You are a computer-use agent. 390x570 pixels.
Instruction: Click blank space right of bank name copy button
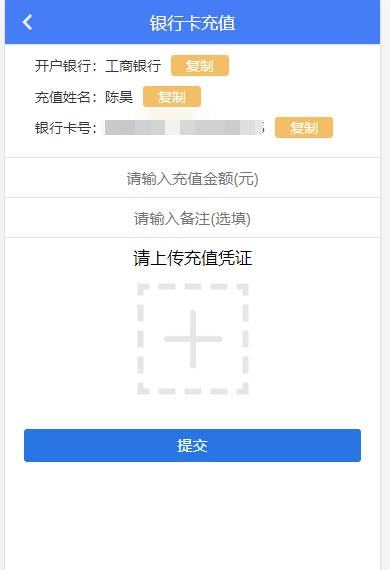click(x=303, y=65)
